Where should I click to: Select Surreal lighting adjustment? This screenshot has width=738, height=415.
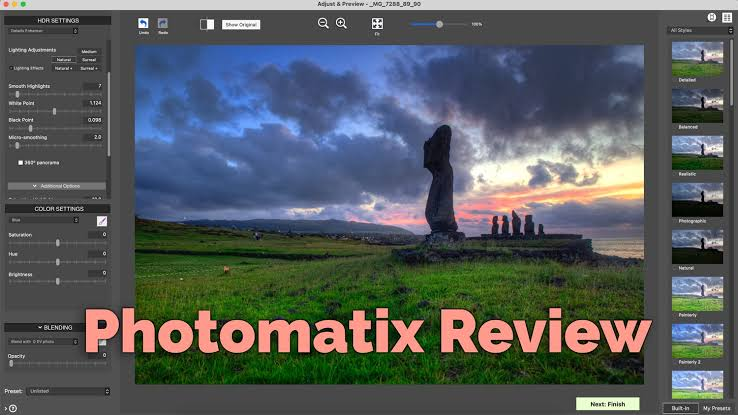89,60
